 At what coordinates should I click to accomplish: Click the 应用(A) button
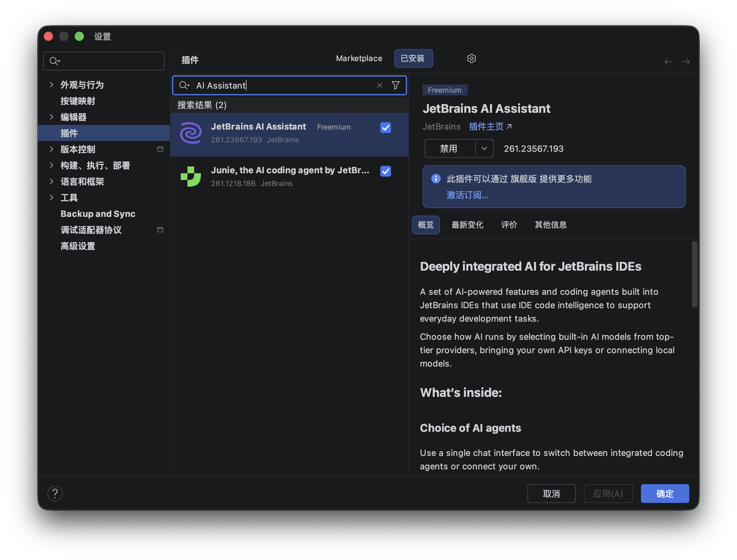(x=608, y=494)
